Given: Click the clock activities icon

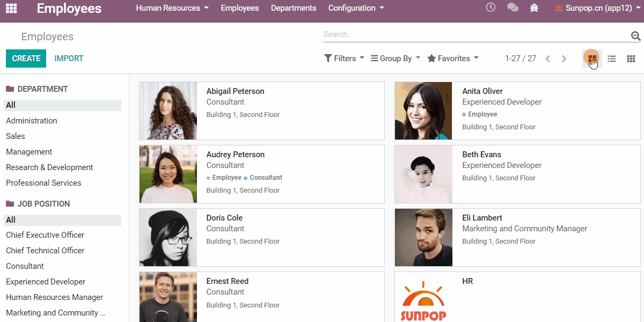Looking at the screenshot, I should point(491,8).
